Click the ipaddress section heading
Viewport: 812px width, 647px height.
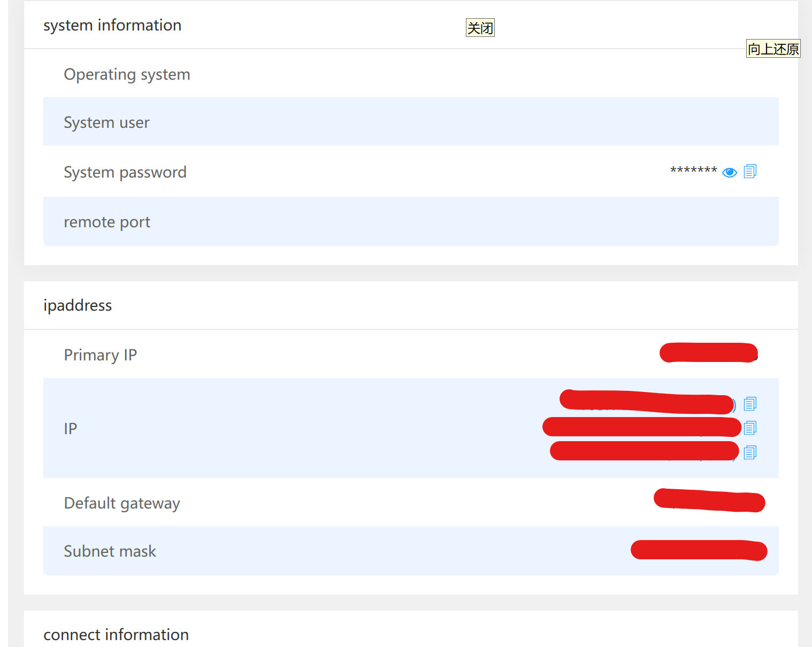coord(78,305)
